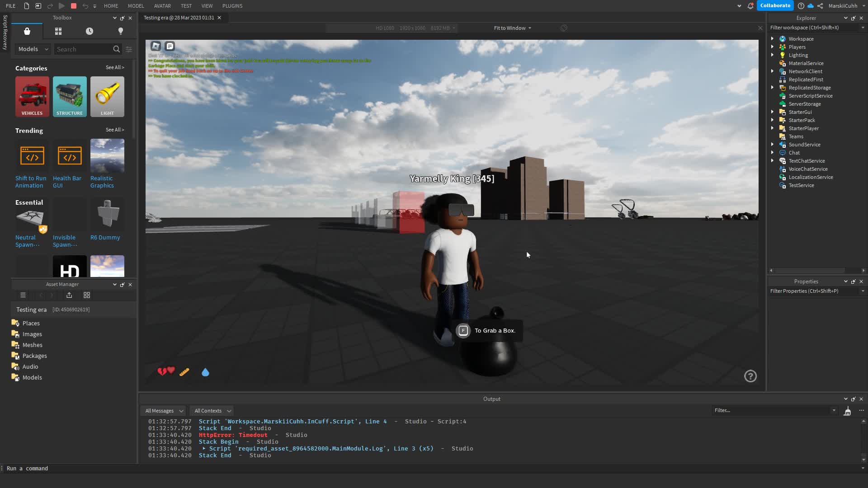Open the Models category dropdown
This screenshot has height=488, width=868.
[x=33, y=49]
